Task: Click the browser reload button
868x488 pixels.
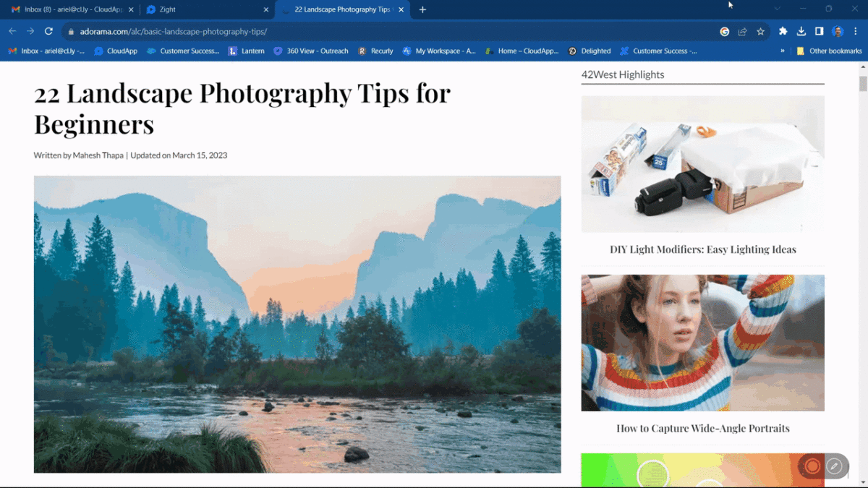Action: click(x=48, y=31)
